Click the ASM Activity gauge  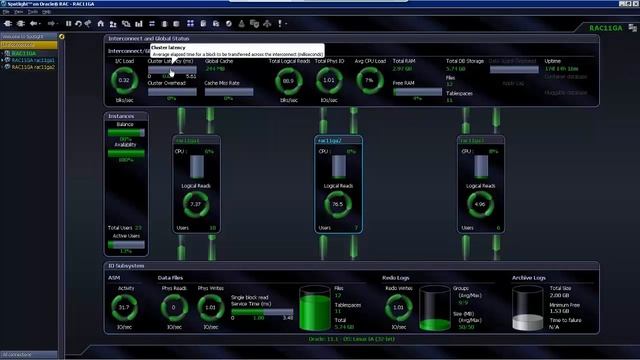(x=124, y=307)
